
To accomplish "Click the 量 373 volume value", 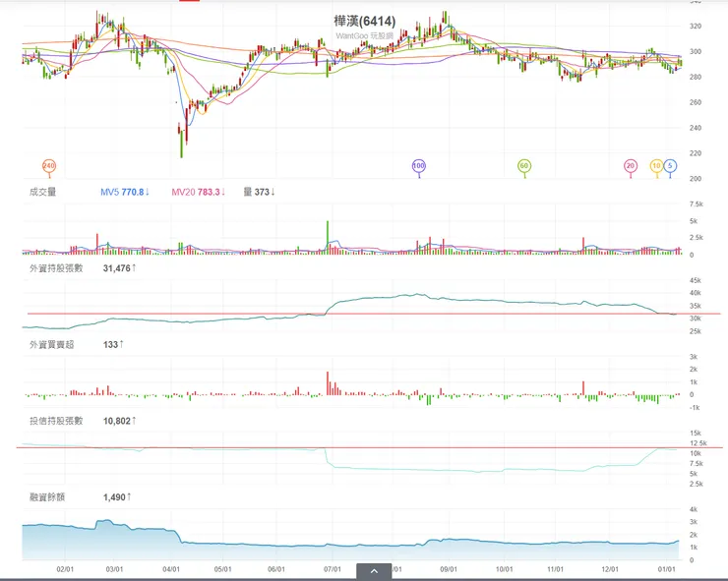I will pyautogui.click(x=259, y=192).
